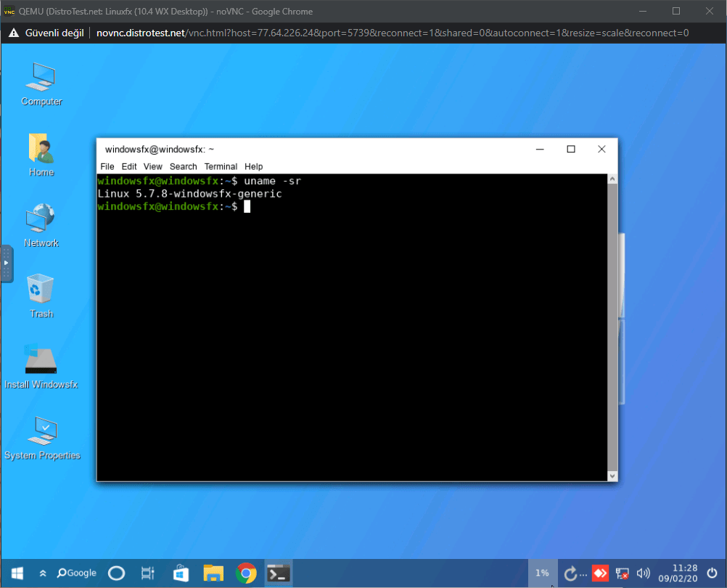The image size is (727, 588).
Task: Open the Task View icon in taskbar
Action: [x=147, y=573]
